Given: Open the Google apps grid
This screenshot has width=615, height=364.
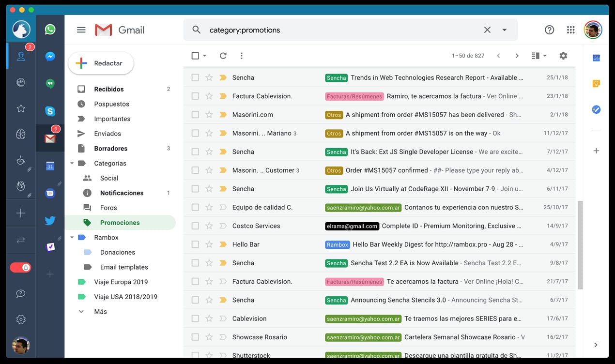Looking at the screenshot, I should point(571,30).
